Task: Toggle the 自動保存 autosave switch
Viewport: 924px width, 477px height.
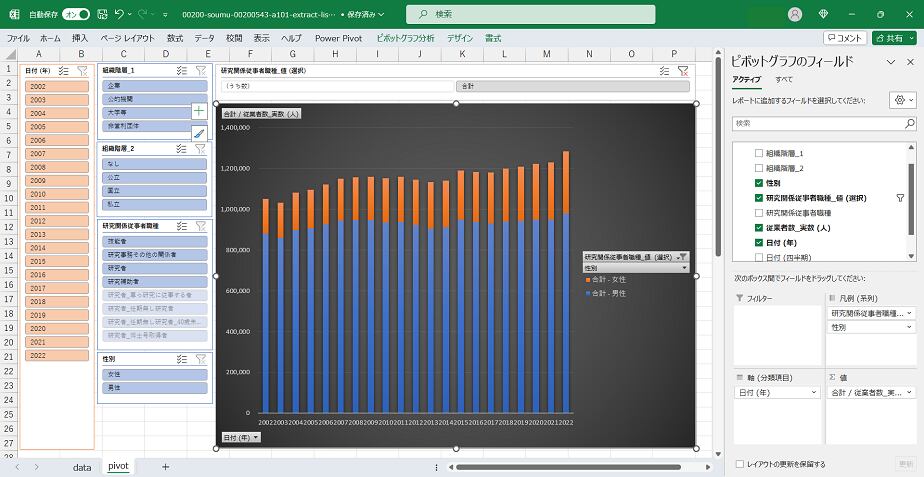Action: click(76, 15)
